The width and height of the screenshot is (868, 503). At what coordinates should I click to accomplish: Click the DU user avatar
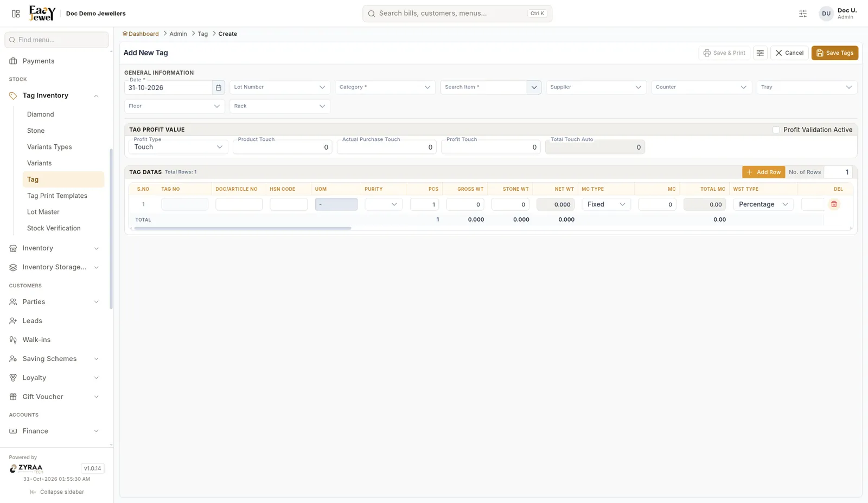click(x=826, y=14)
